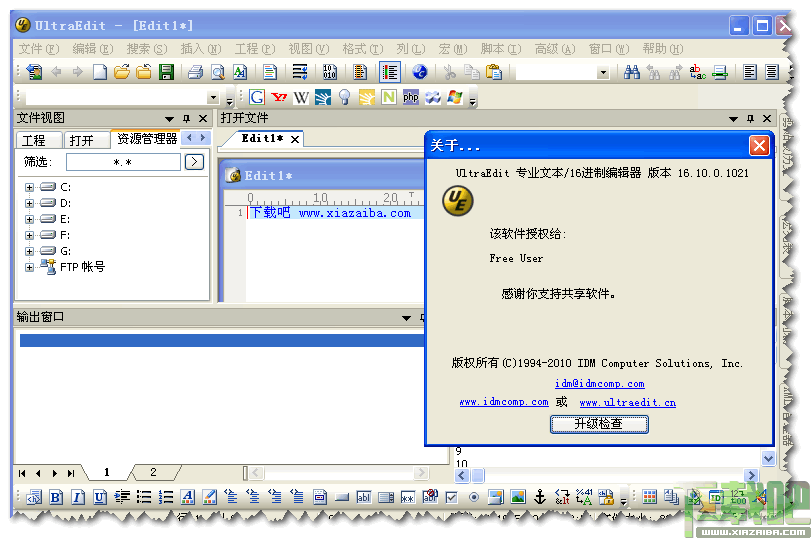
Task: Click the 升级检查 button
Action: point(599,424)
